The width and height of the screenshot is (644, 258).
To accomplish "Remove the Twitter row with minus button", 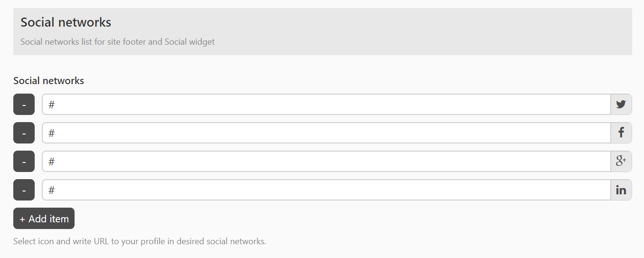I will pos(24,105).
